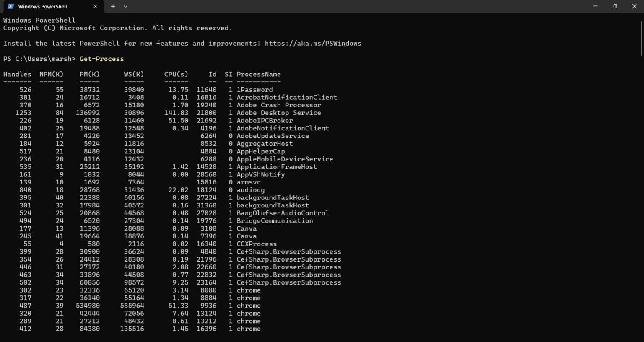Click the CCXProcess process name
644x342 pixels.
click(257, 244)
